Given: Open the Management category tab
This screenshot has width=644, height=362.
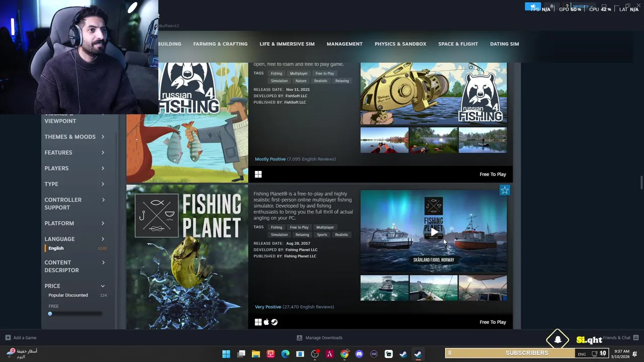Looking at the screenshot, I should tap(345, 44).
